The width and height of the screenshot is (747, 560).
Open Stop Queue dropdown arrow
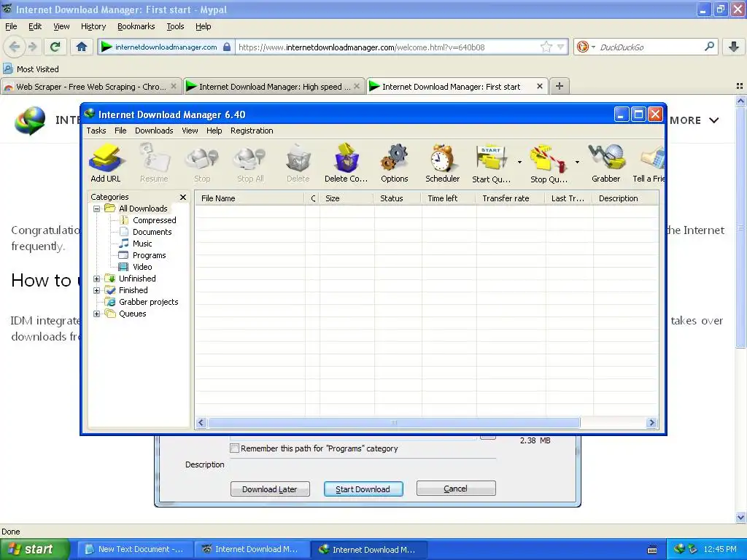577,163
